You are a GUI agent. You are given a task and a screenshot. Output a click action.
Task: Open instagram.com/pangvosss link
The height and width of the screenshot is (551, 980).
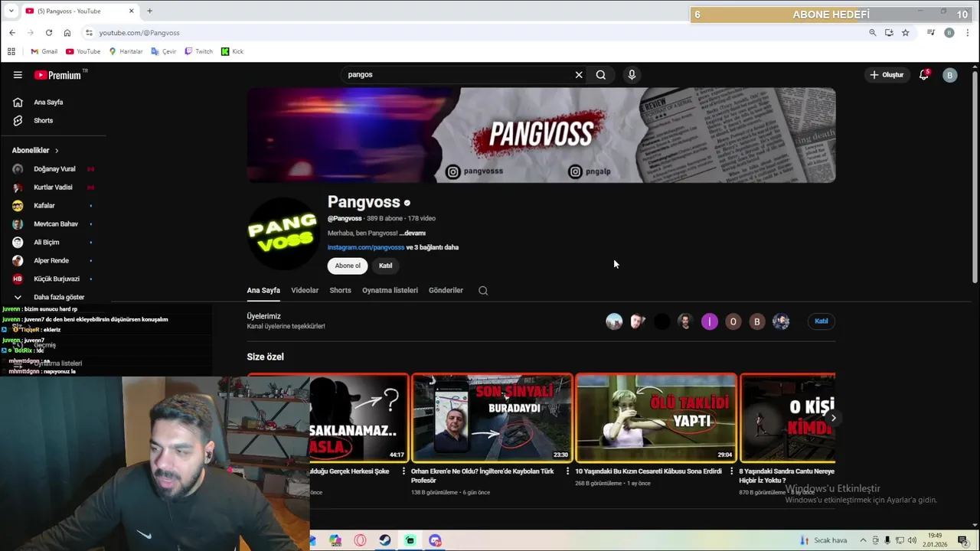point(366,247)
